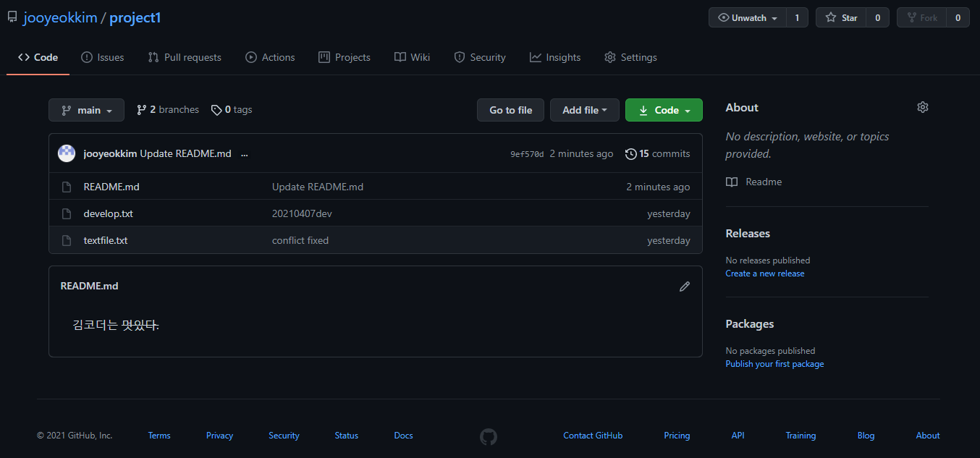Click the '2 minutes ago' timestamp in README.md row
This screenshot has height=458, width=980.
pos(658,187)
